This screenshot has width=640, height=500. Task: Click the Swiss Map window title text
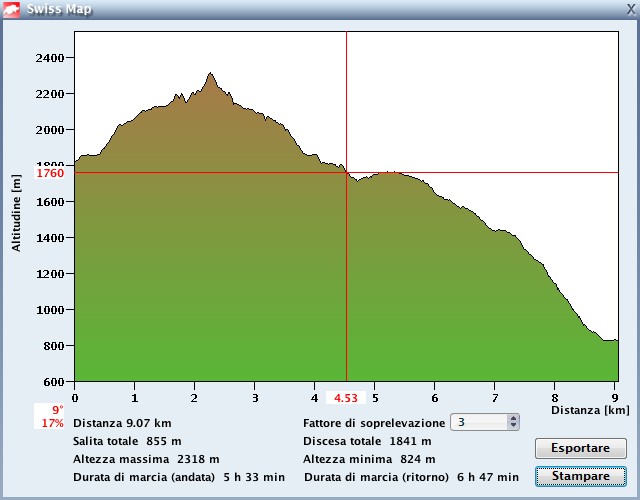58,8
